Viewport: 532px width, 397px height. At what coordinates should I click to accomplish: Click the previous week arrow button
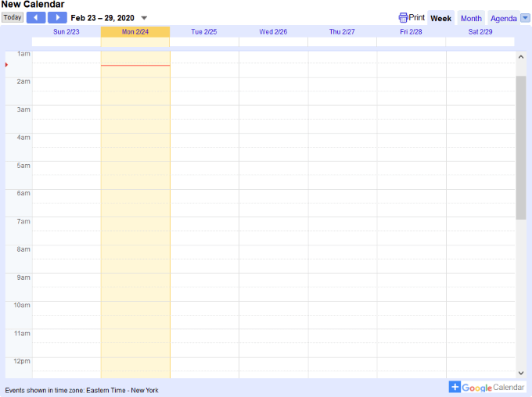point(36,17)
